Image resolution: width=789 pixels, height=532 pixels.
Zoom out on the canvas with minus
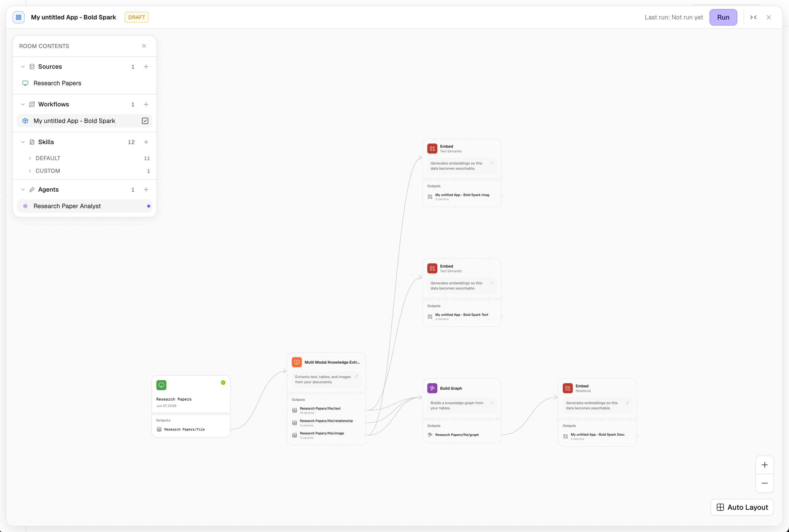tap(764, 483)
